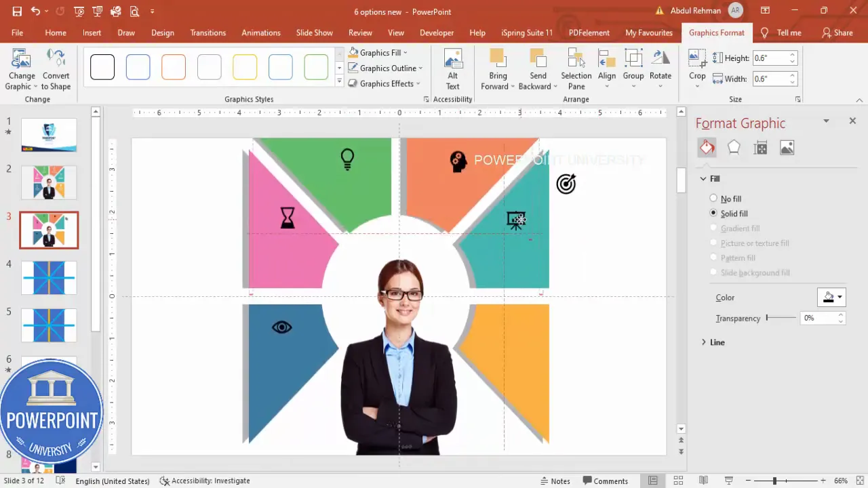This screenshot has height=488, width=868.
Task: Select the Solid fill option
Action: pos(728,213)
